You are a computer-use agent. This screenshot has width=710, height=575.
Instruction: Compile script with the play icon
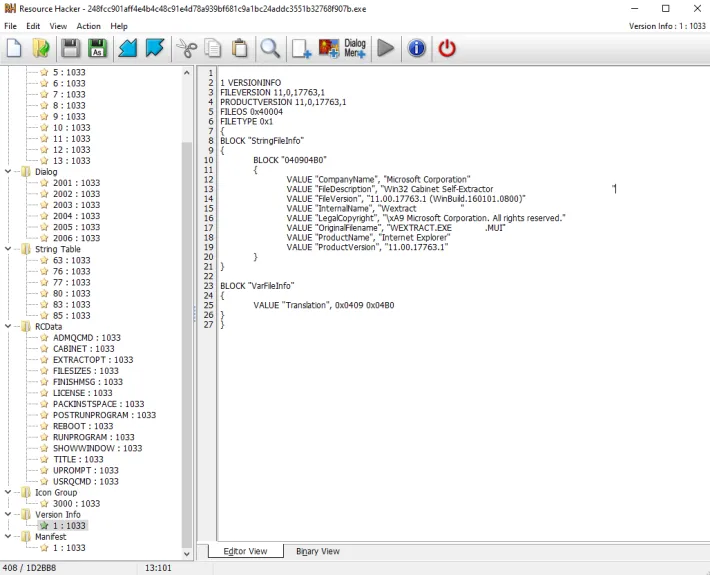point(385,48)
